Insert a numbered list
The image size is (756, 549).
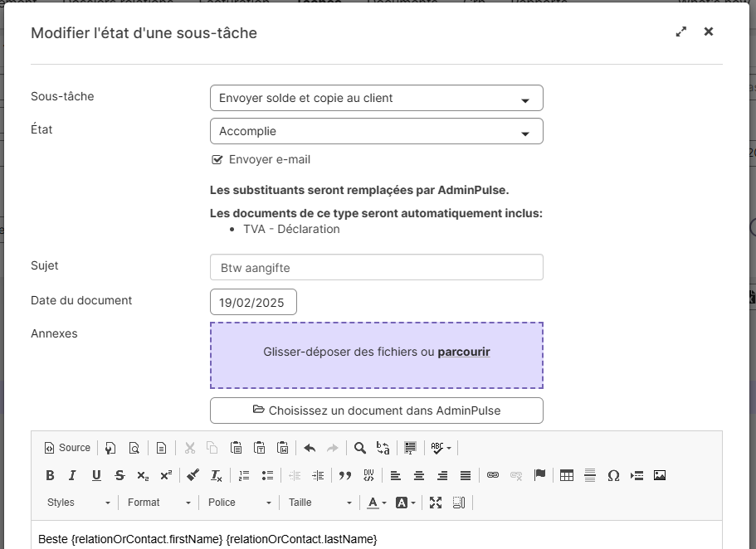(244, 476)
